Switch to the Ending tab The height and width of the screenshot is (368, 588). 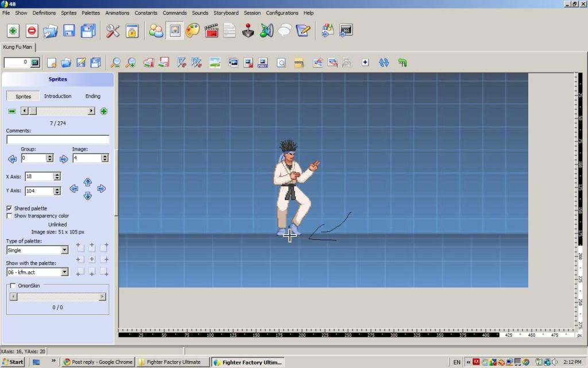click(x=92, y=96)
